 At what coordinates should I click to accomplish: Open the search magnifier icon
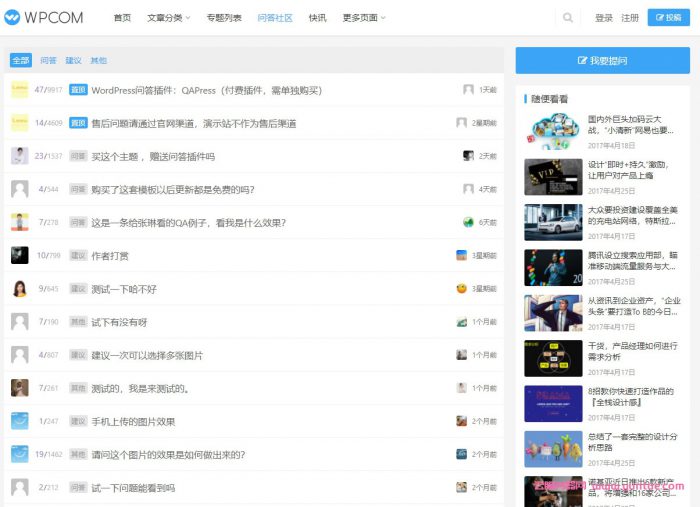(568, 18)
